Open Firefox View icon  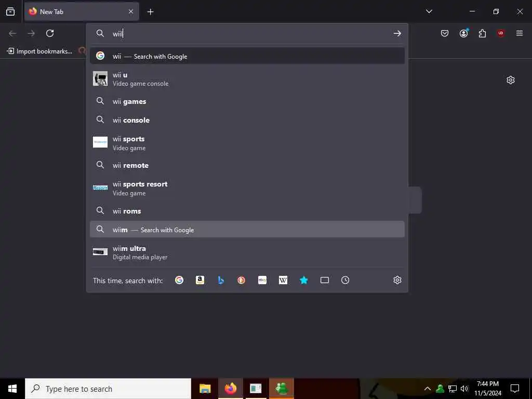tap(10, 11)
